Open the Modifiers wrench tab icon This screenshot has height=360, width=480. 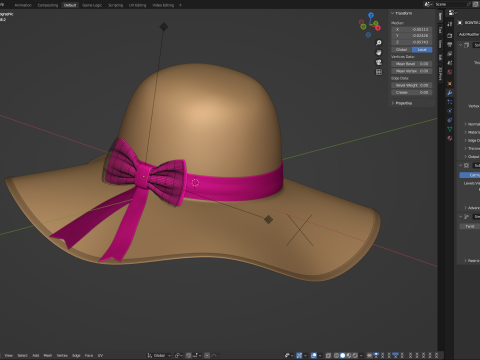450,93
